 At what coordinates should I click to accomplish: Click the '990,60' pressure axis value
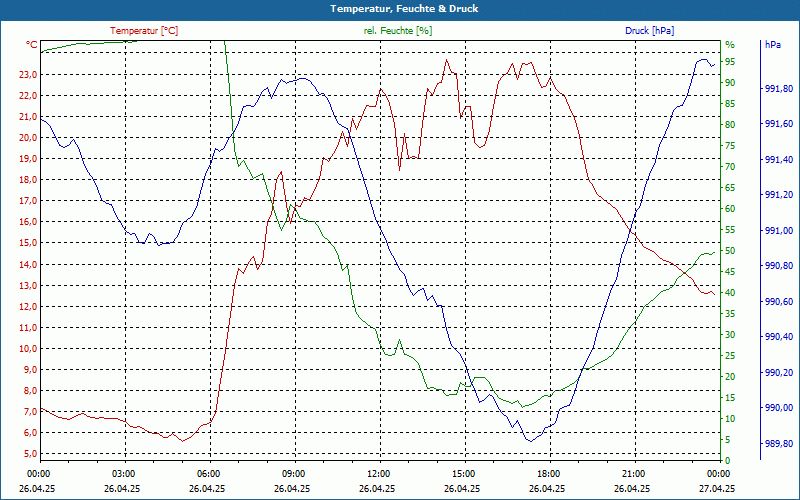[779, 302]
